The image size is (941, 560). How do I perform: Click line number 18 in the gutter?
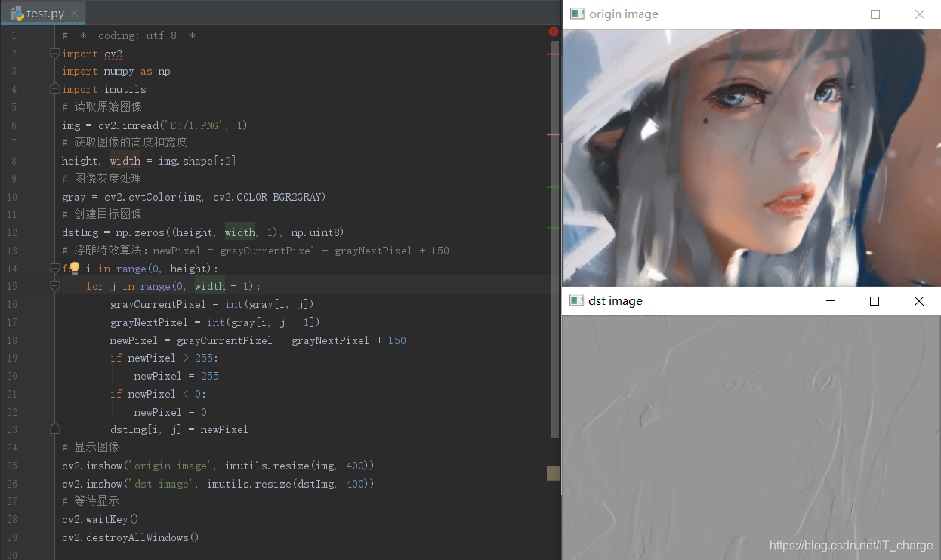click(12, 340)
